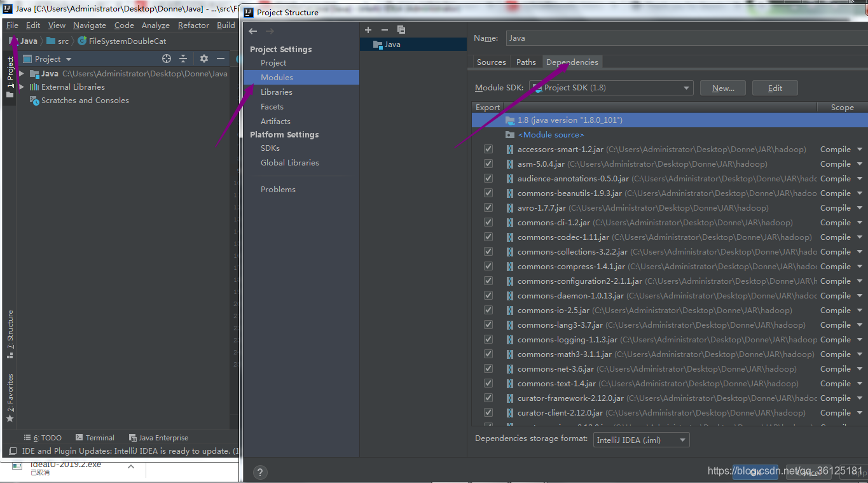Go back with the left arrow icon
The height and width of the screenshot is (483, 868).
pyautogui.click(x=253, y=31)
